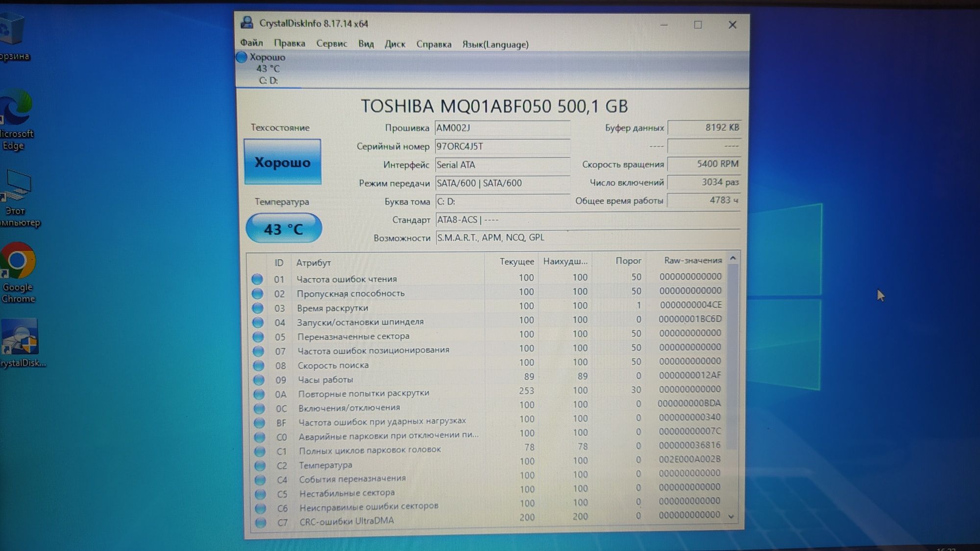Click status icon for Запуски/остановки шпинделя
This screenshot has height=551, width=980.
258,322
